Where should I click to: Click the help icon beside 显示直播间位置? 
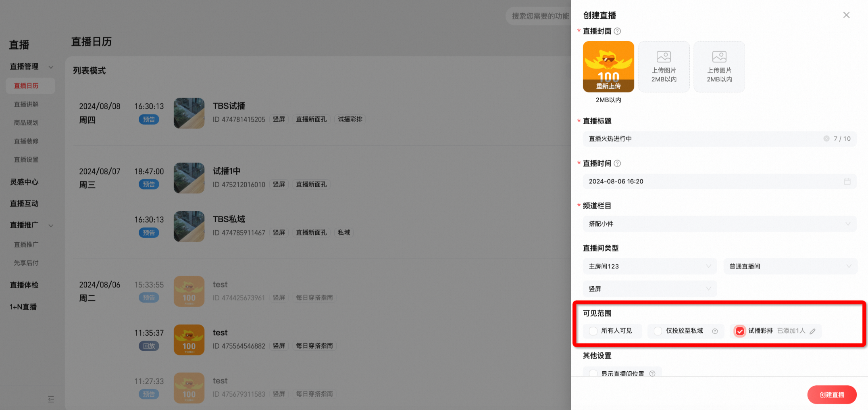tap(652, 374)
